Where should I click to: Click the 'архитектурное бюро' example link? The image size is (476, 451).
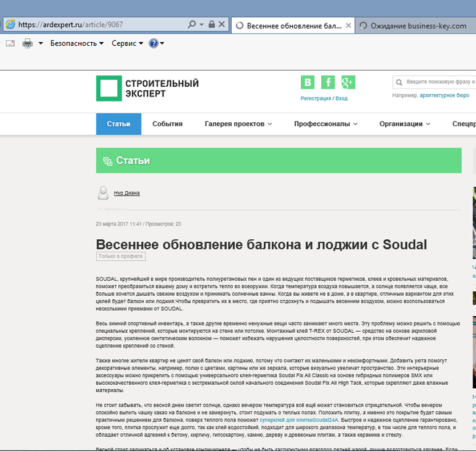click(445, 95)
